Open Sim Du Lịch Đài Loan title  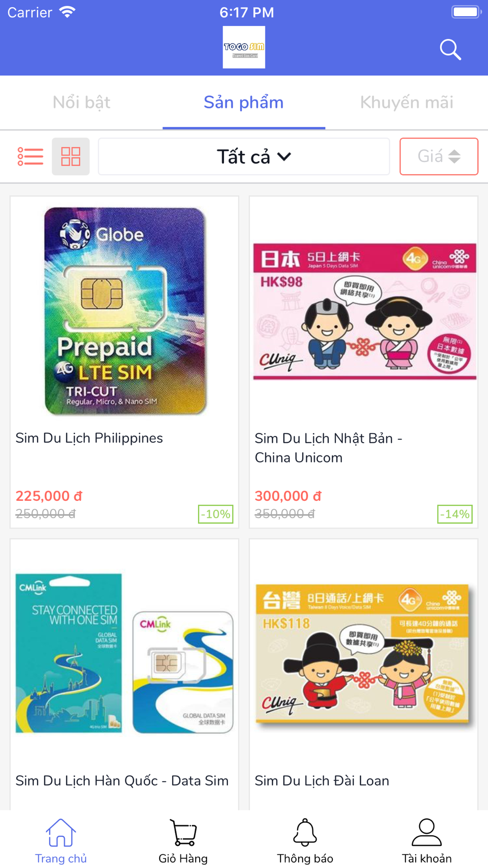[x=322, y=781]
